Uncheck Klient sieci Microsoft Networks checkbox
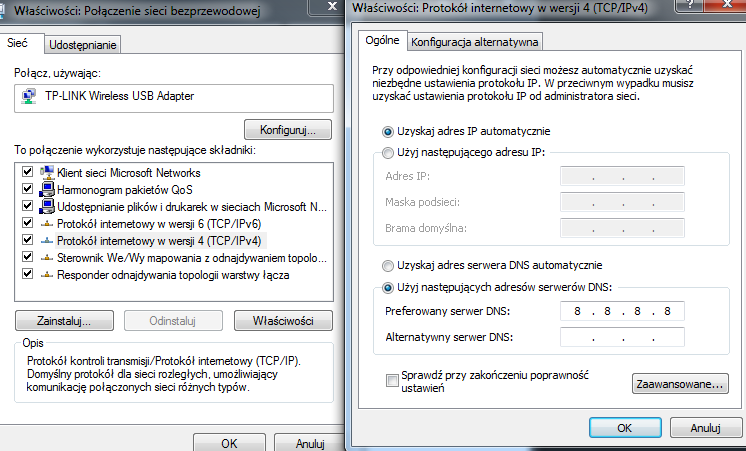The image size is (746, 451). coord(28,171)
